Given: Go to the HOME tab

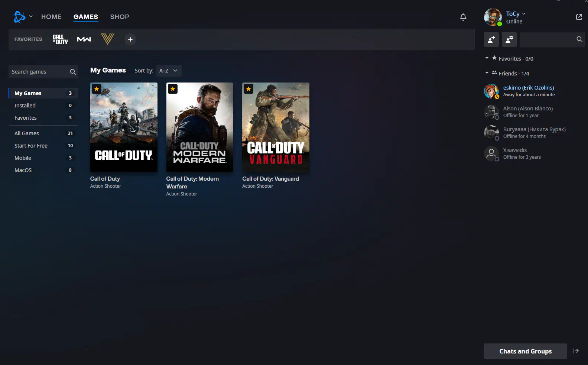Looking at the screenshot, I should tap(51, 17).
